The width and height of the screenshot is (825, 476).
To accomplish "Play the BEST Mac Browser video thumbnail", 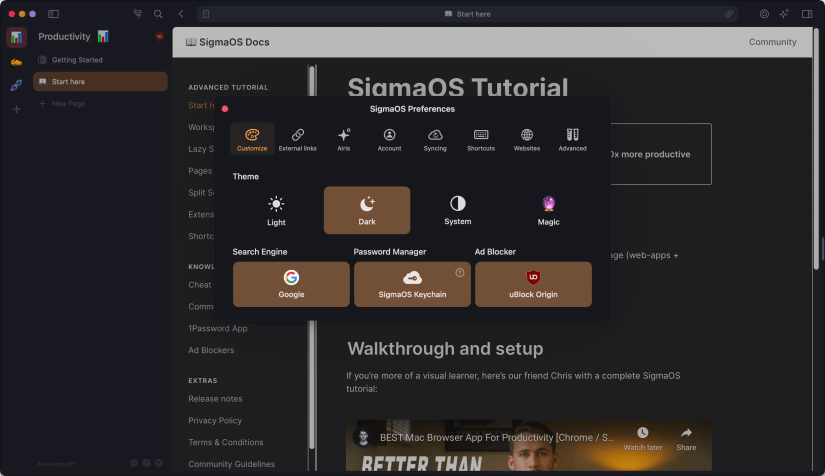I will [529, 447].
